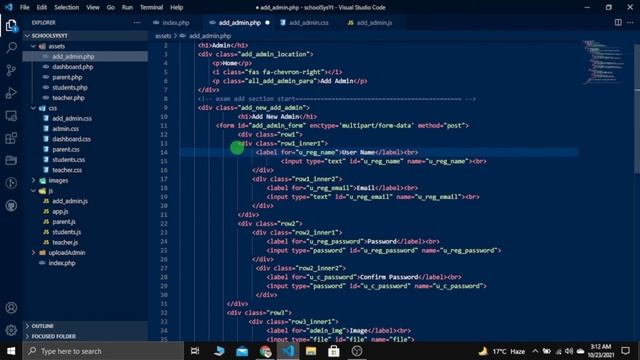Open the Edit menu
Screen dimensions: 640x360
[x=42, y=7]
